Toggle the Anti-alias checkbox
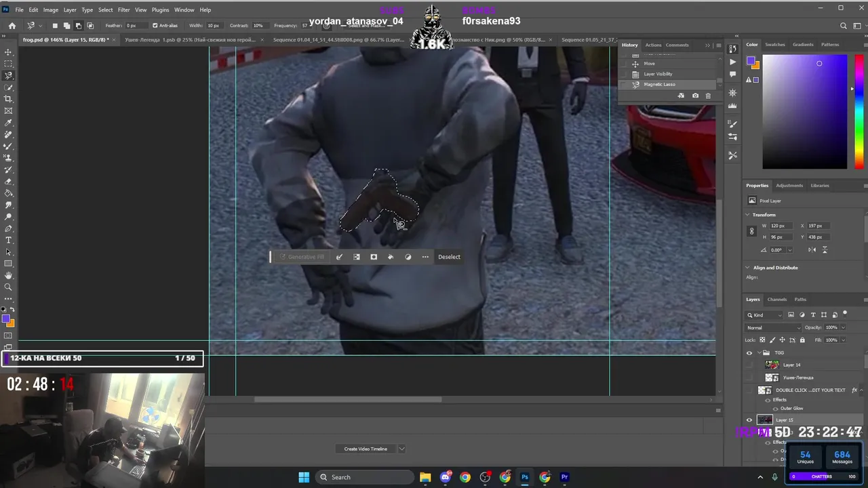The image size is (868, 488). (x=155, y=26)
